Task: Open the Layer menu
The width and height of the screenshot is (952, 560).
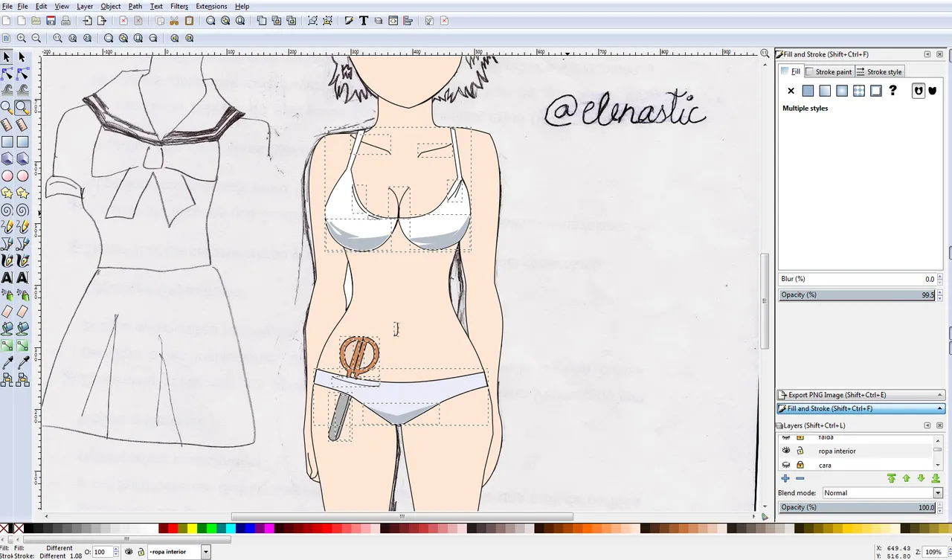Action: click(85, 6)
